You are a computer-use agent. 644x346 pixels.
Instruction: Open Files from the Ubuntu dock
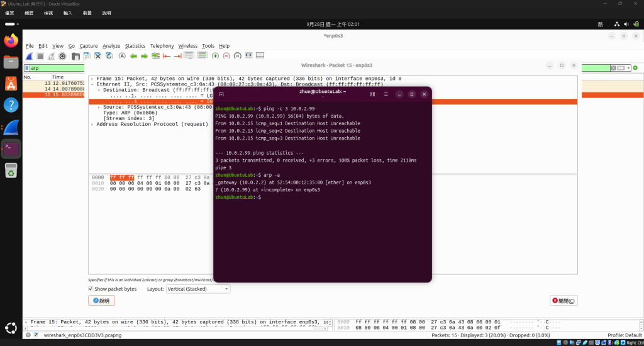[x=11, y=62]
